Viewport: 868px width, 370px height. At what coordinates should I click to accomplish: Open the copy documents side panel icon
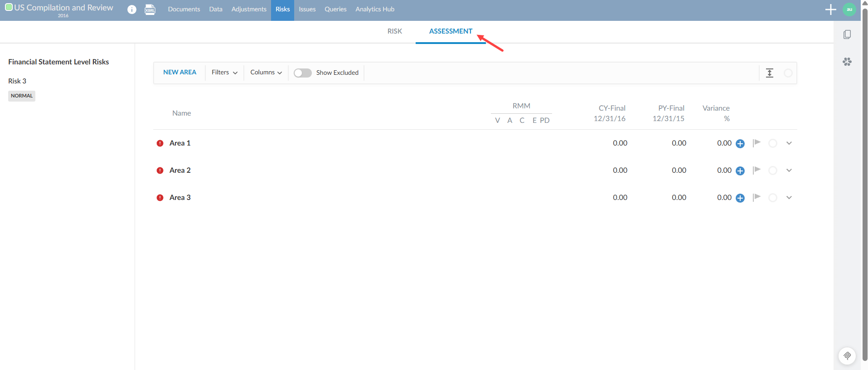[847, 34]
